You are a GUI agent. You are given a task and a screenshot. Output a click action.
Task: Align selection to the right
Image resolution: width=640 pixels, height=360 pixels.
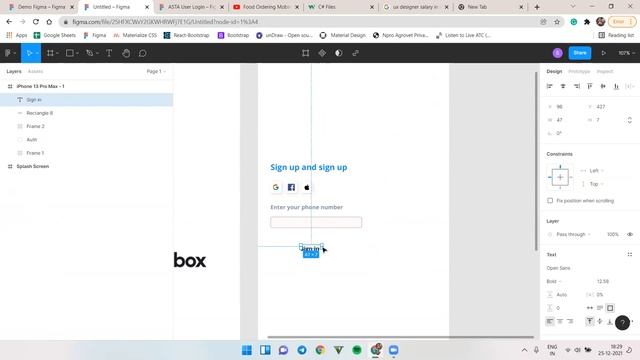pyautogui.click(x=576, y=86)
